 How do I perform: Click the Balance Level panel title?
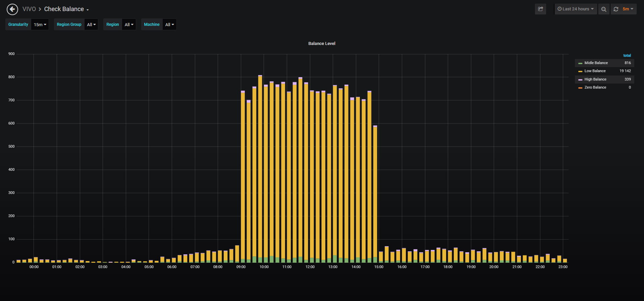322,44
